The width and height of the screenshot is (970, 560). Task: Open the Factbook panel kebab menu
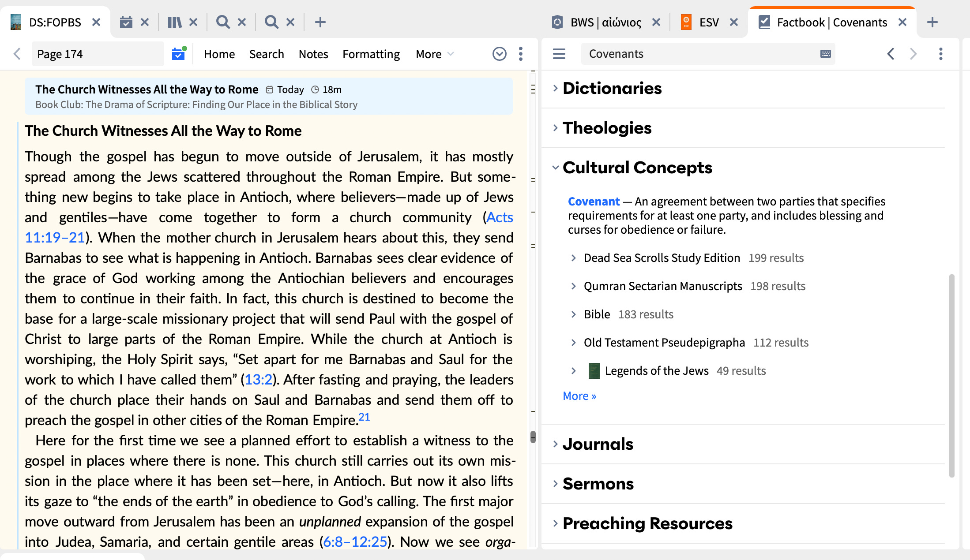(941, 54)
